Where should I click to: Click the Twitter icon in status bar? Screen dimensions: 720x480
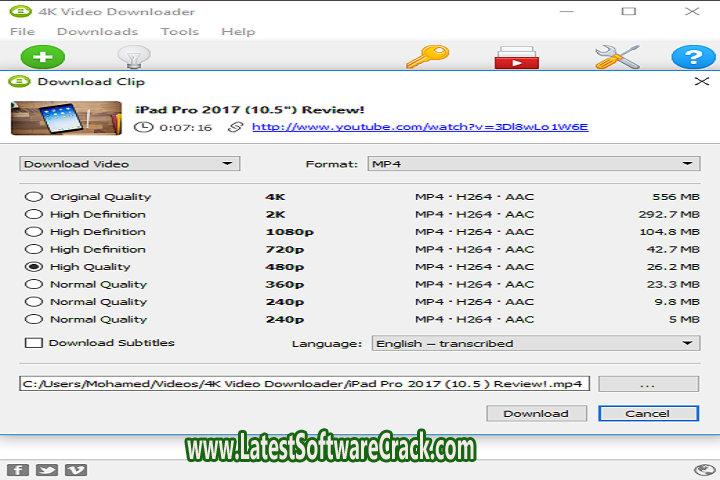[46, 470]
